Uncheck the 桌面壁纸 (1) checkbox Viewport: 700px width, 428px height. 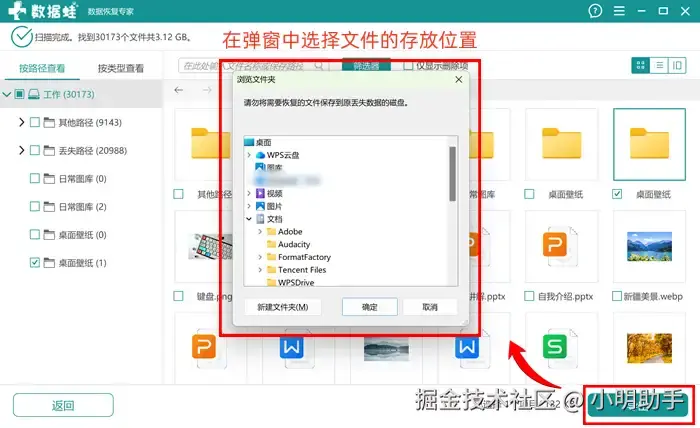pos(34,263)
